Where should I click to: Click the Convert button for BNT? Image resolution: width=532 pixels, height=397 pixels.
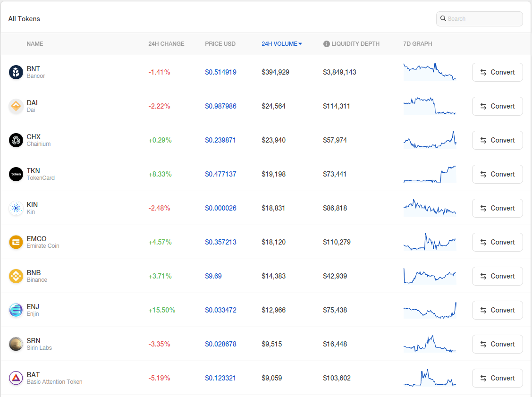point(498,72)
